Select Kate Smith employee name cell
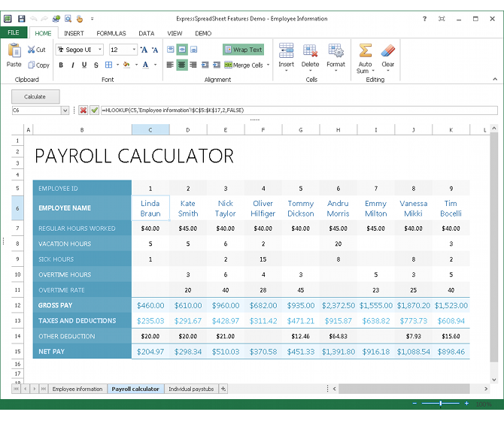 188,208
